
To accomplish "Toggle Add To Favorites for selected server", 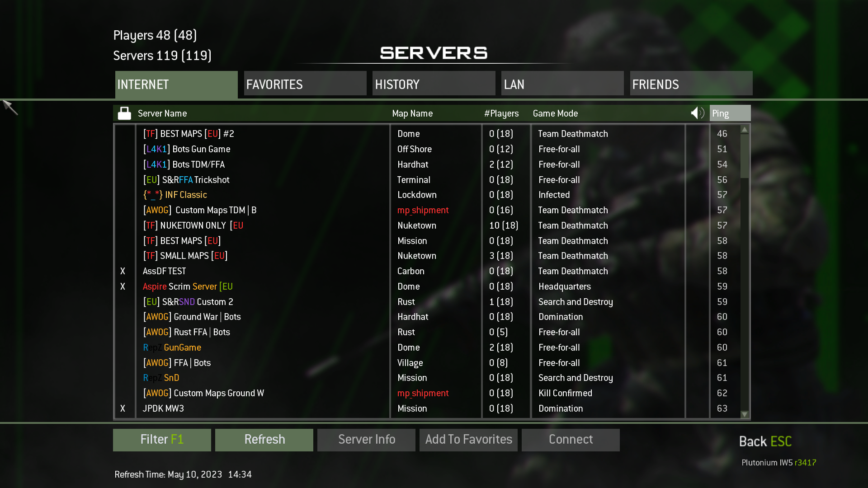I will tap(468, 440).
